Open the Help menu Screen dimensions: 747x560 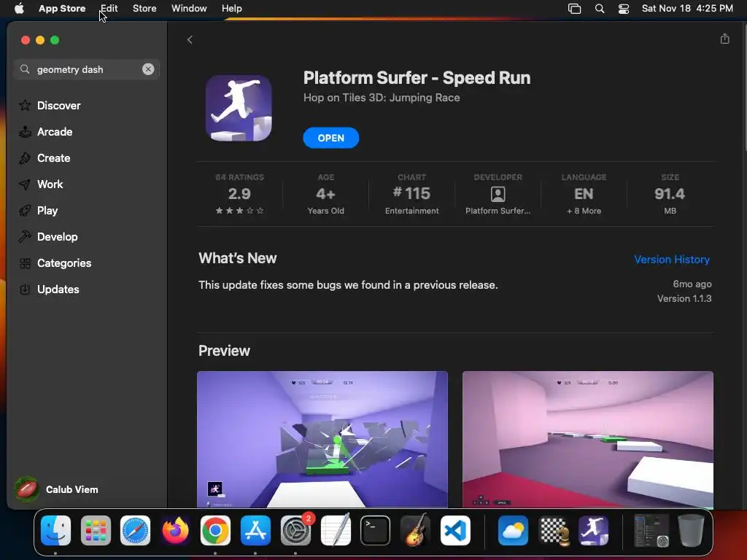click(x=231, y=8)
